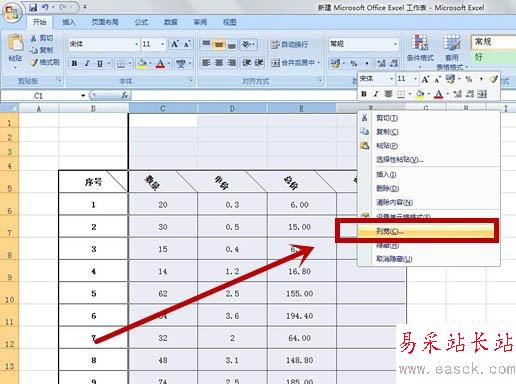Click the fx insert function icon
The image size is (516, 384).
pos(125,96)
